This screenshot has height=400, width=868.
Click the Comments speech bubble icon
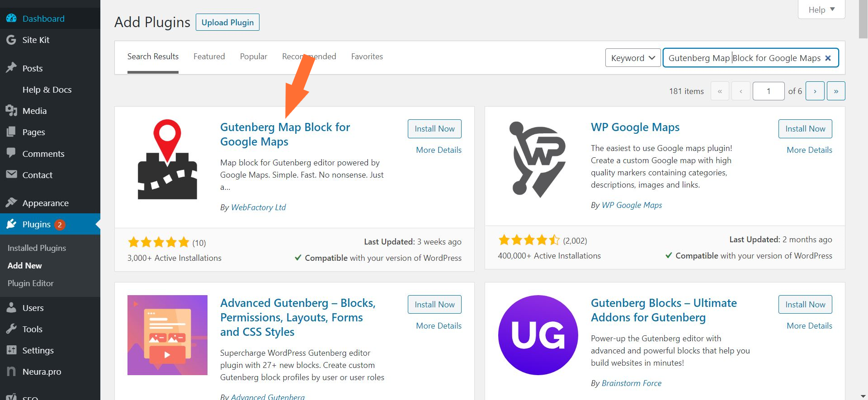pos(11,153)
